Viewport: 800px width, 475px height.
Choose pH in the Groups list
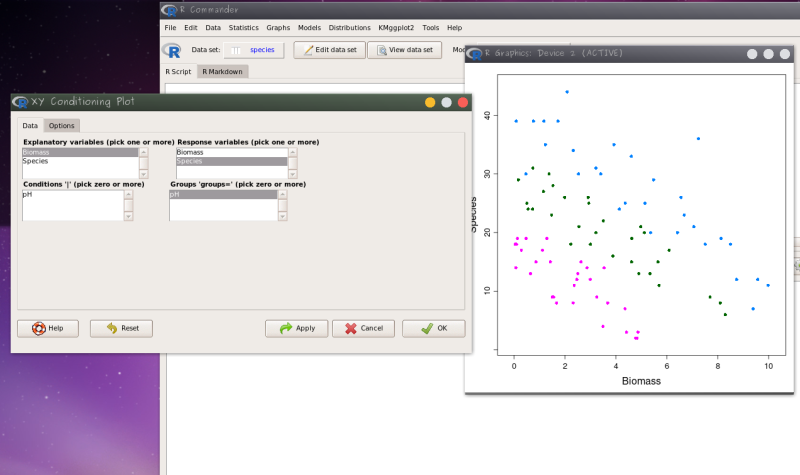coord(175,194)
